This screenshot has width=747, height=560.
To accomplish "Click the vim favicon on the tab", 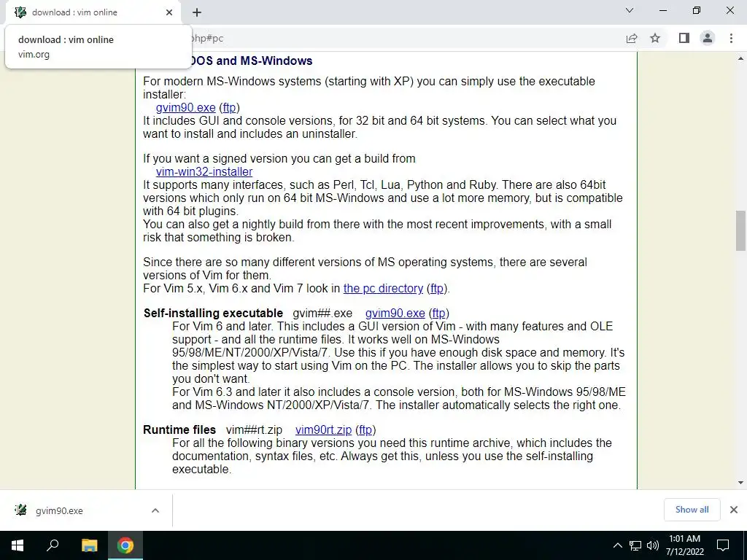I will 20,12.
